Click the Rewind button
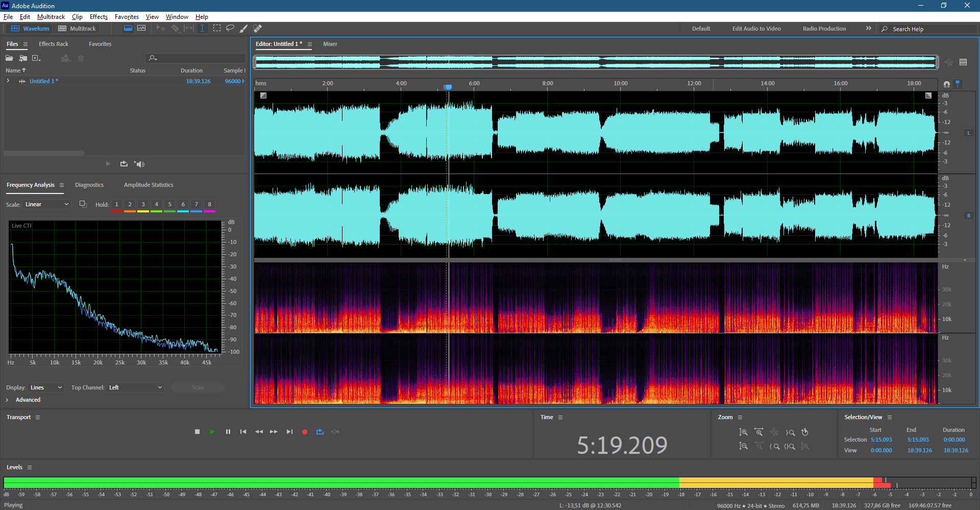This screenshot has width=980, height=510. [259, 432]
